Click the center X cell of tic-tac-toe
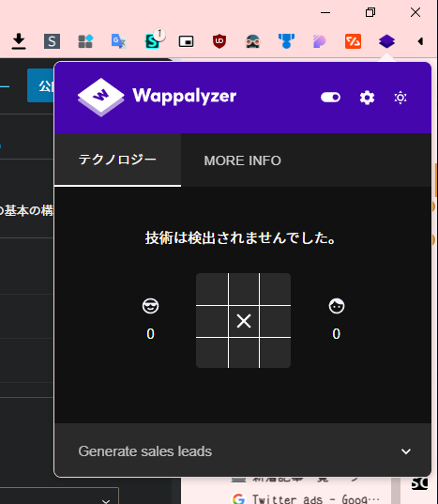 click(244, 321)
